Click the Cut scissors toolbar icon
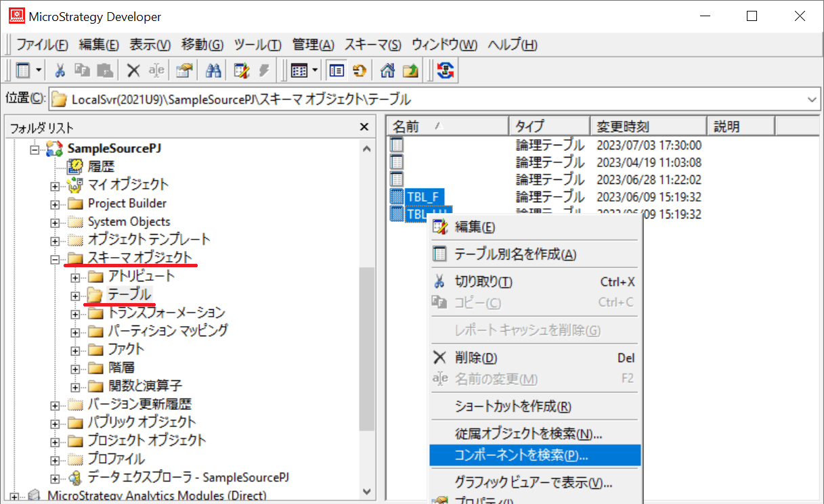Viewport: 824px width, 504px height. pos(60,70)
